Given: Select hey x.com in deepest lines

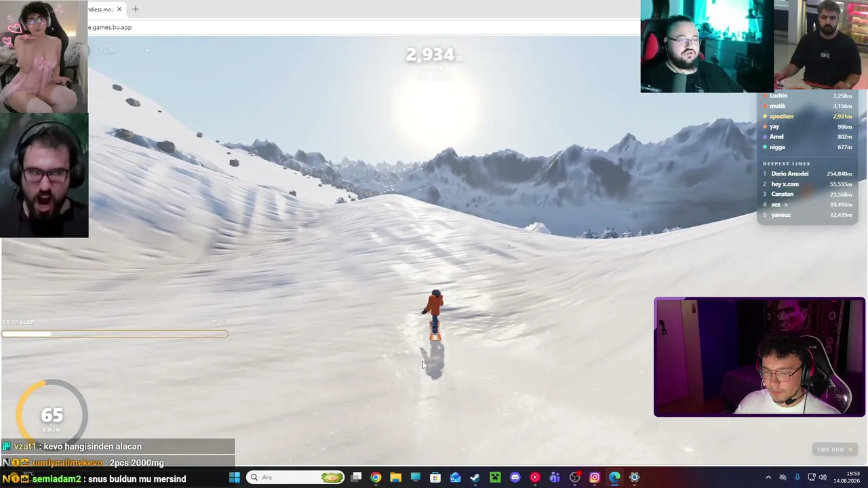Looking at the screenshot, I should [x=807, y=184].
